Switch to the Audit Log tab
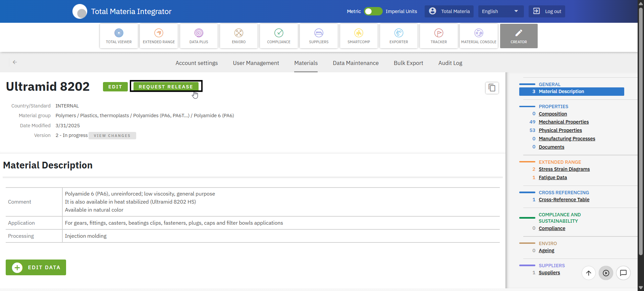Screen dimensions: 644x291 [x=450, y=63]
